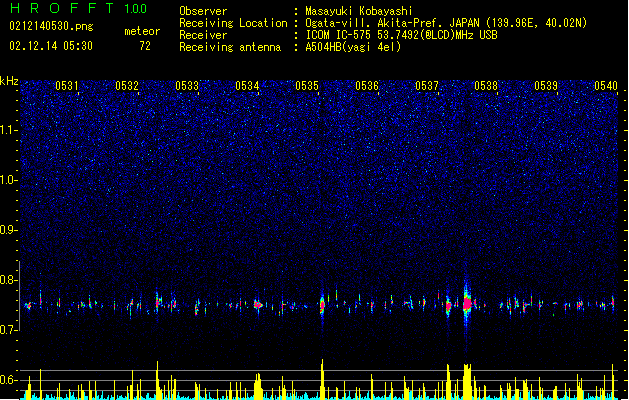This screenshot has width=629, height=400.
Task: Click the meteor count value 72
Action: point(145,46)
